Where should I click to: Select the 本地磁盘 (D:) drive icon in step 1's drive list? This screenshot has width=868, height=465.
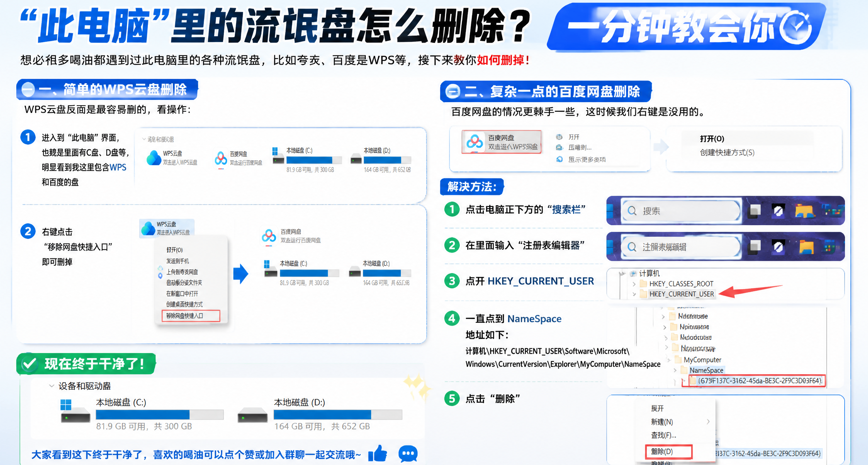click(x=356, y=158)
